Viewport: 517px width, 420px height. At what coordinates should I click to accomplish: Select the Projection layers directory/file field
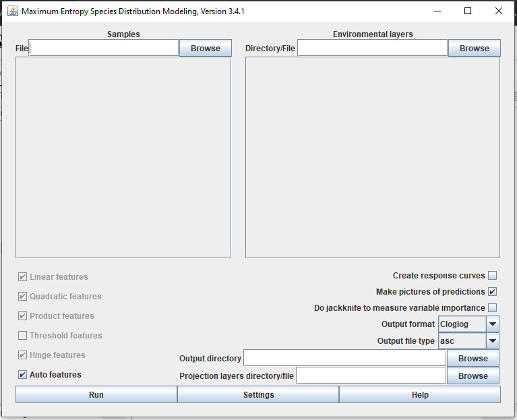point(371,376)
